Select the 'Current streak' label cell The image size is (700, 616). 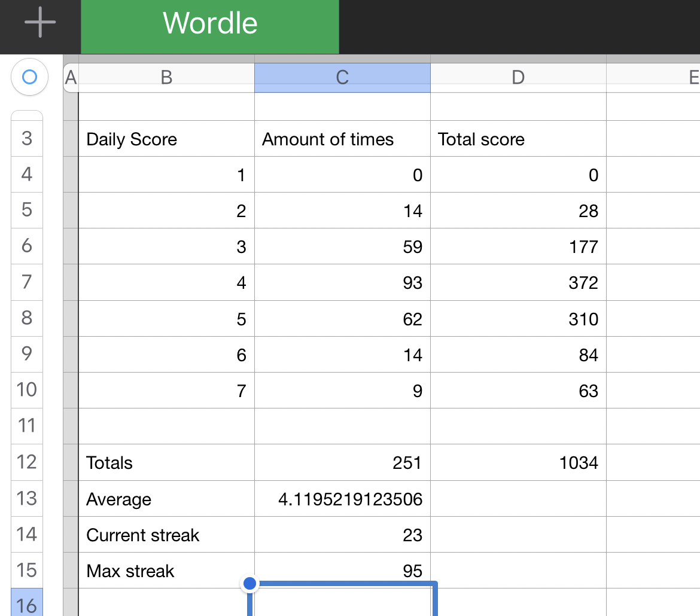tap(166, 535)
